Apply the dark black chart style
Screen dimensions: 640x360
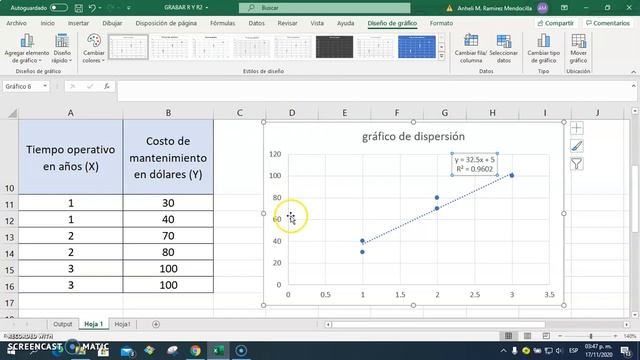[x=334, y=47]
